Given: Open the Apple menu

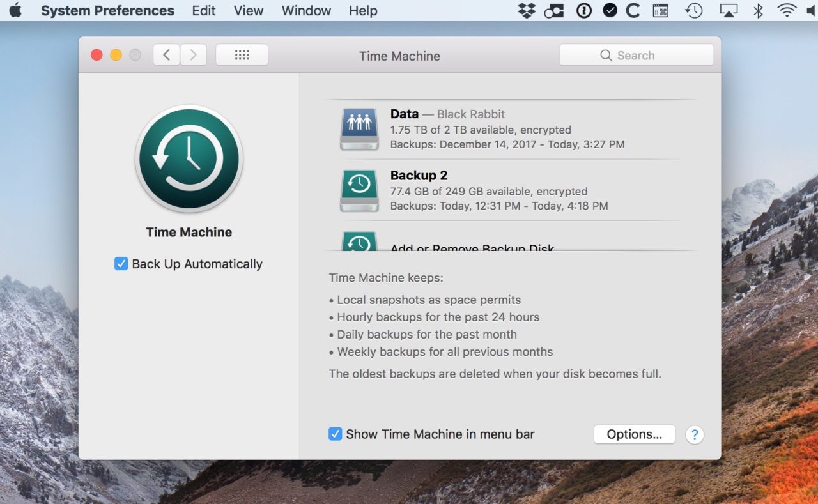Looking at the screenshot, I should click(x=15, y=10).
